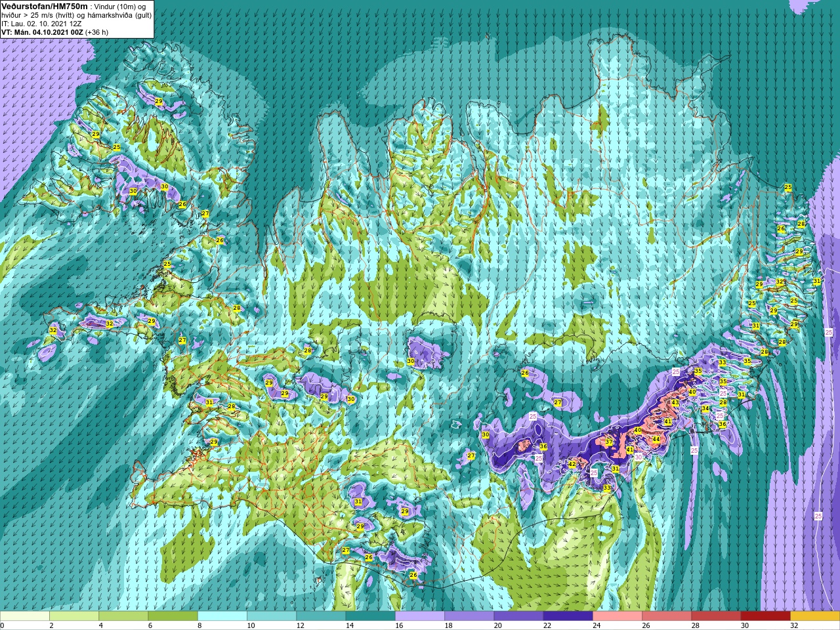Click the "2" label under the legend scale
Image resolution: width=840 pixels, height=630 pixels.
(x=52, y=625)
